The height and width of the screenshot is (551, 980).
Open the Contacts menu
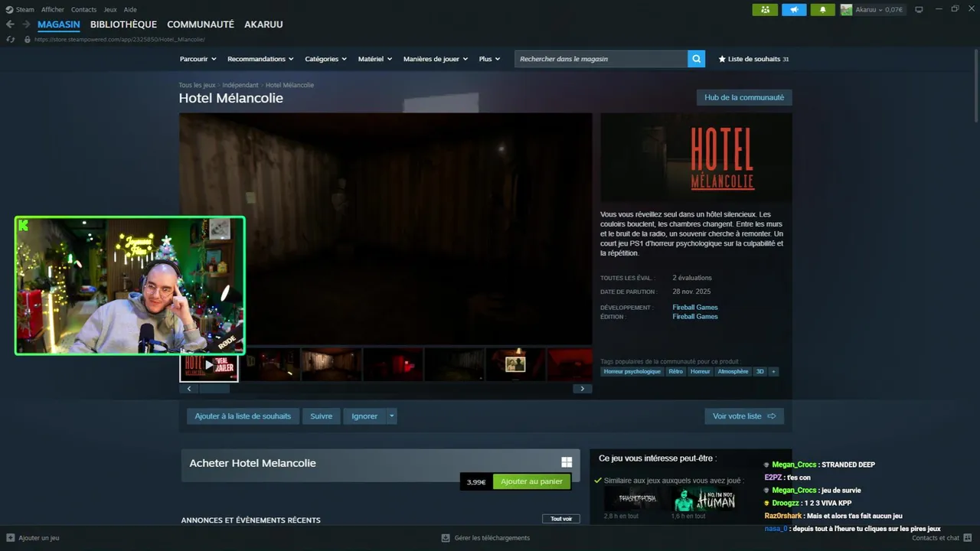[83, 10]
